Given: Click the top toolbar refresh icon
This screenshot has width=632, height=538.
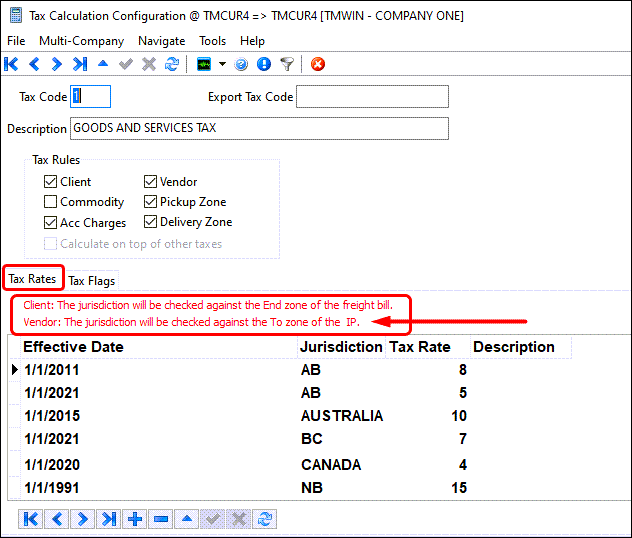Looking at the screenshot, I should 171,64.
